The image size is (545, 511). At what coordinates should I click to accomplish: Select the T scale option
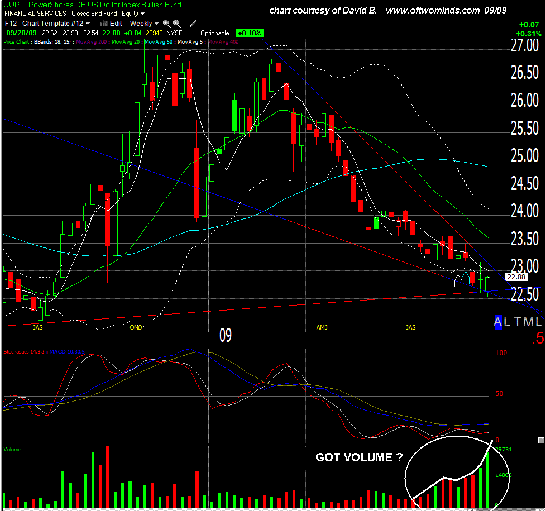518,322
